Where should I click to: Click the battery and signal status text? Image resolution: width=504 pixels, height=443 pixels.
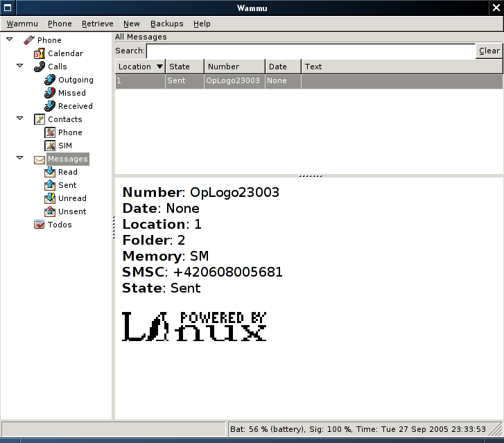tap(358, 429)
